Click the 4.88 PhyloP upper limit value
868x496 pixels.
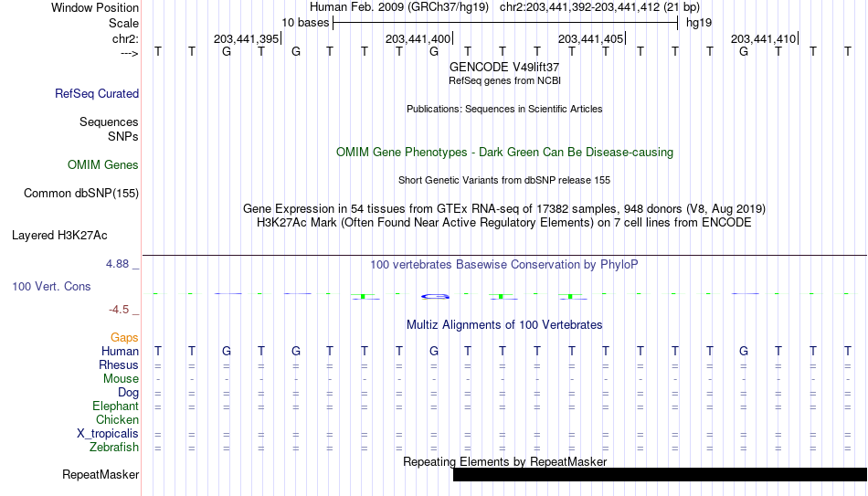[x=117, y=264]
